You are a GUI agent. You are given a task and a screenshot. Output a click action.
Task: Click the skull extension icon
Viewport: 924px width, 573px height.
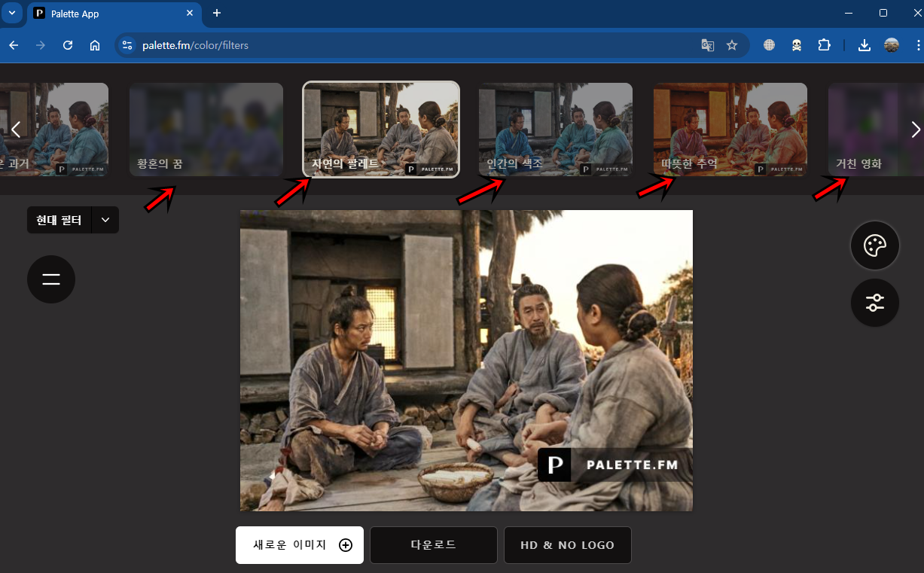796,45
